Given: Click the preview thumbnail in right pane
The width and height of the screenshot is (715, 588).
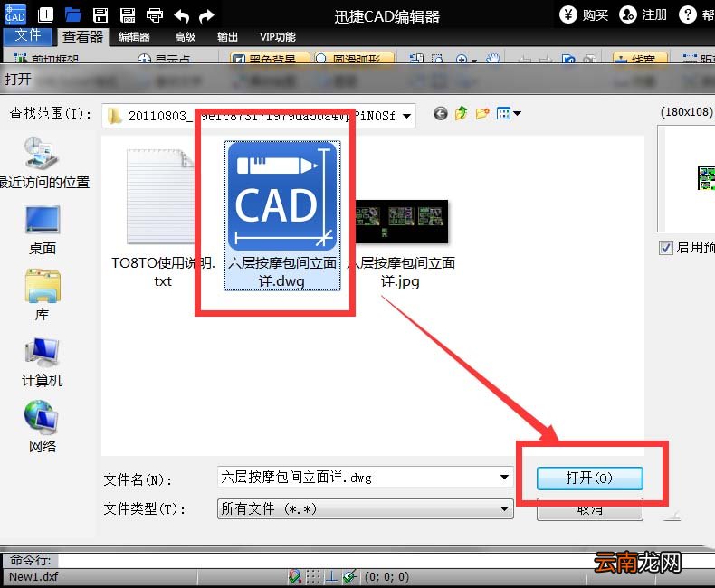Looking at the screenshot, I should pos(706,178).
